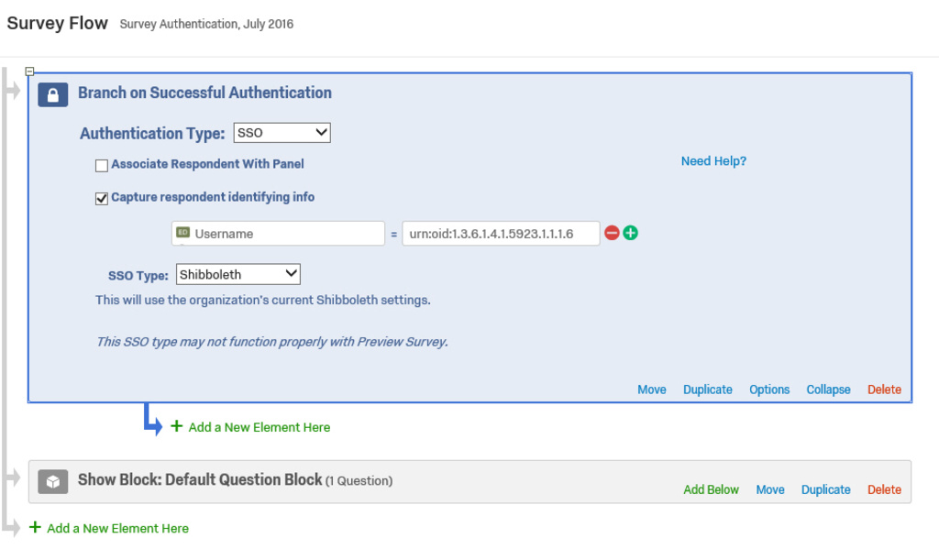Click the gray arrow beside the Show Block element
Screen dimensions: 939x560
click(x=11, y=477)
